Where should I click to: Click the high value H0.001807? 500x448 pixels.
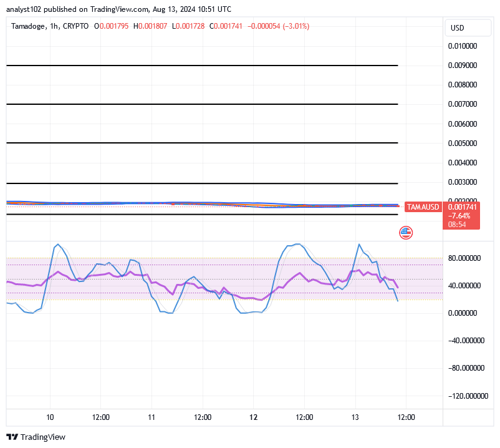pyautogui.click(x=150, y=26)
